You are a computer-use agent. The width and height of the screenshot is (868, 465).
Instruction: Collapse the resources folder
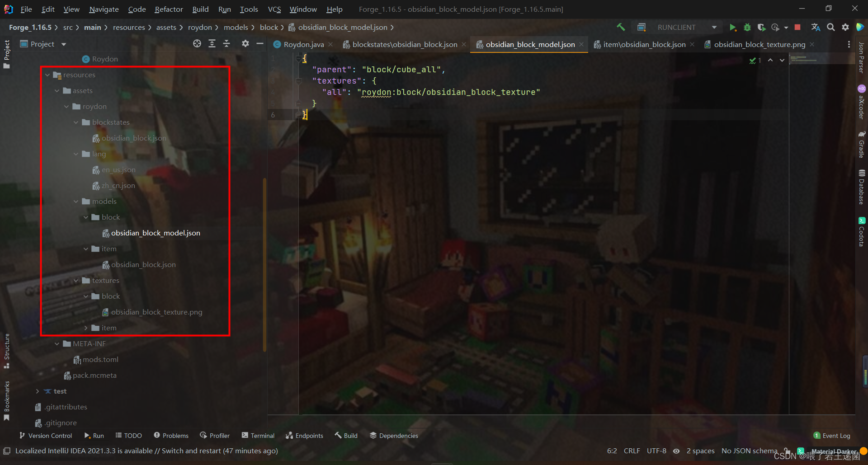[x=47, y=75]
